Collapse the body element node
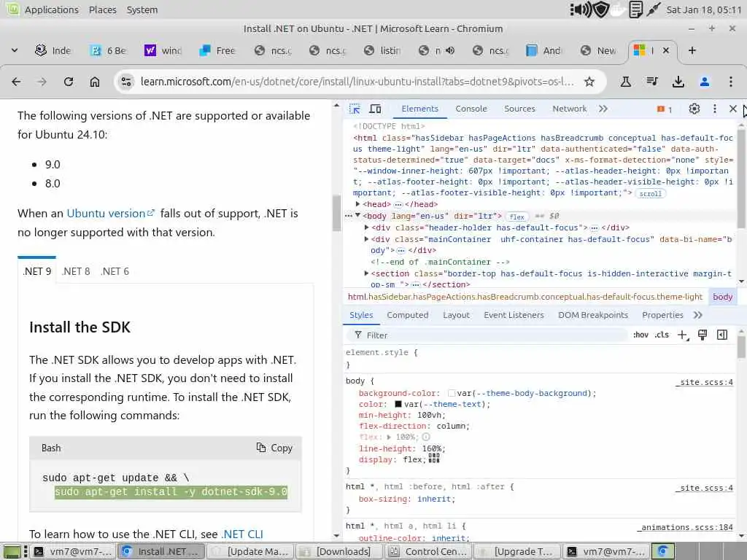The width and height of the screenshot is (747, 560). (357, 216)
